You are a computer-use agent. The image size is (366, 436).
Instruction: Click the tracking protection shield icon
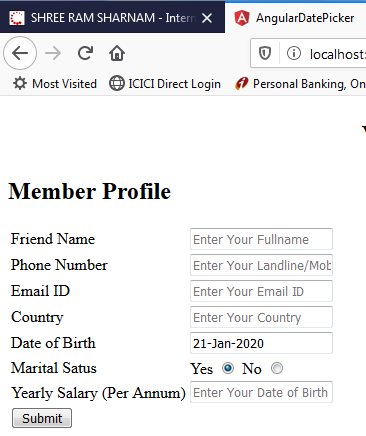pos(265,53)
